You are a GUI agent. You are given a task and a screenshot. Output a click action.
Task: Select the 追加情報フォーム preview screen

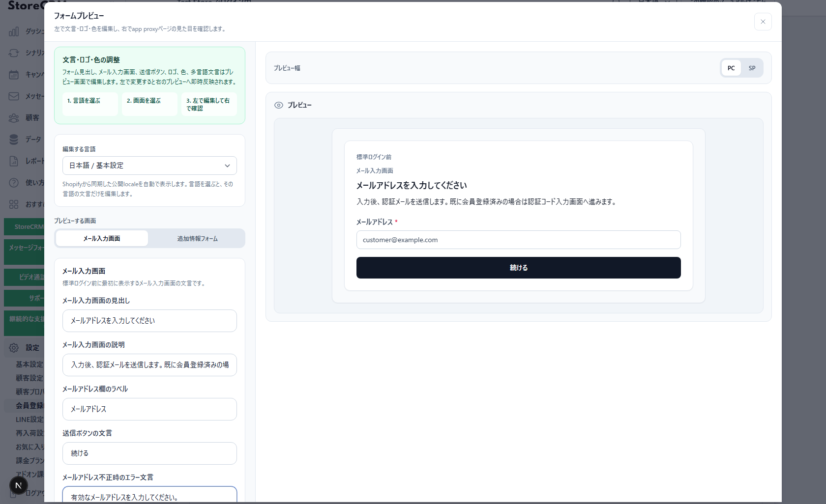[x=197, y=238]
